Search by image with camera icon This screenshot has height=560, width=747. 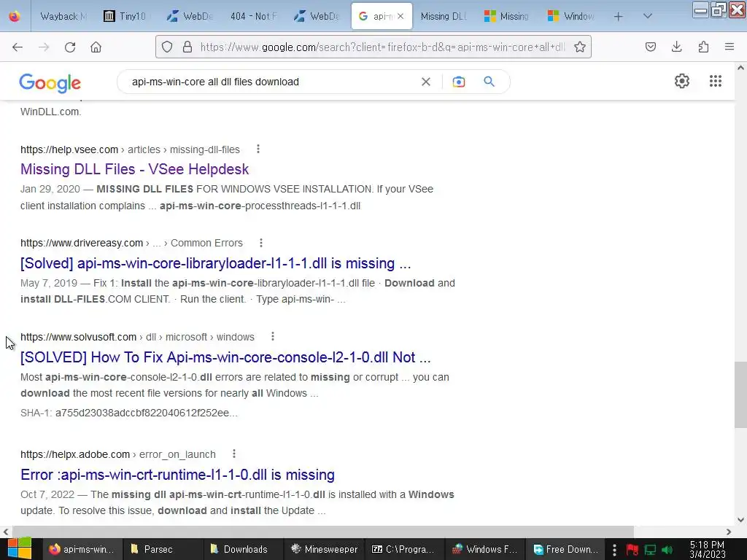coord(459,82)
